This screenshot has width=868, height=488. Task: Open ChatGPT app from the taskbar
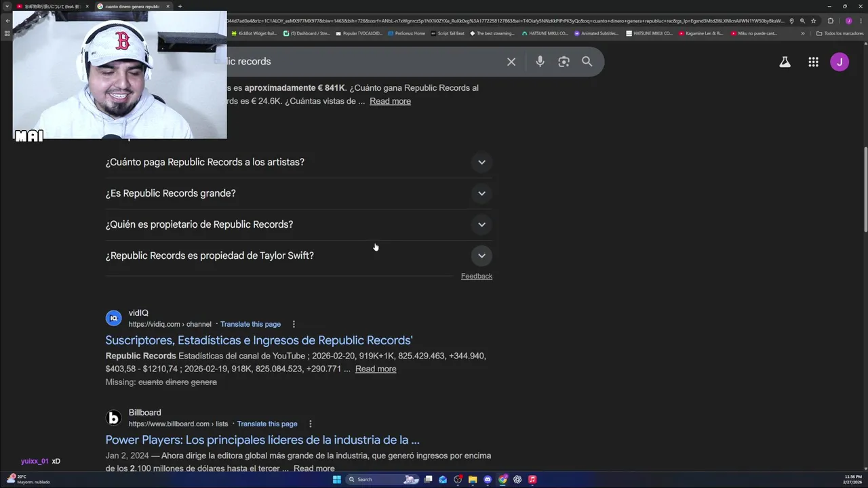tap(517, 479)
